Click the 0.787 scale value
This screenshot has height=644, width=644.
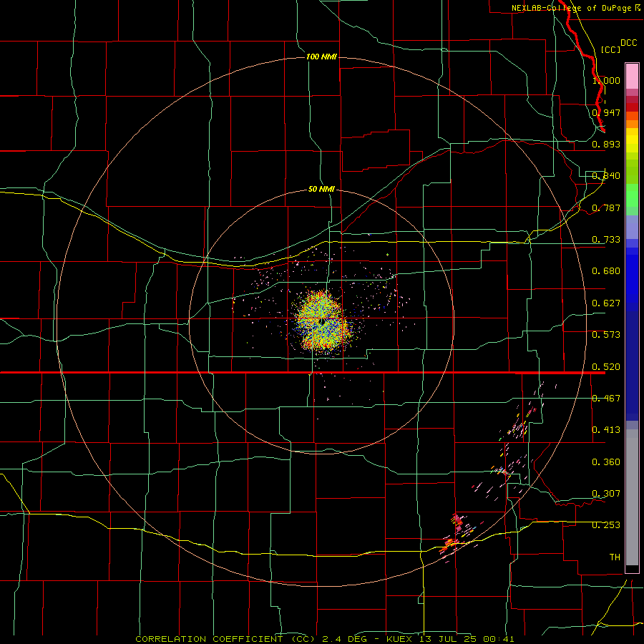[606, 208]
